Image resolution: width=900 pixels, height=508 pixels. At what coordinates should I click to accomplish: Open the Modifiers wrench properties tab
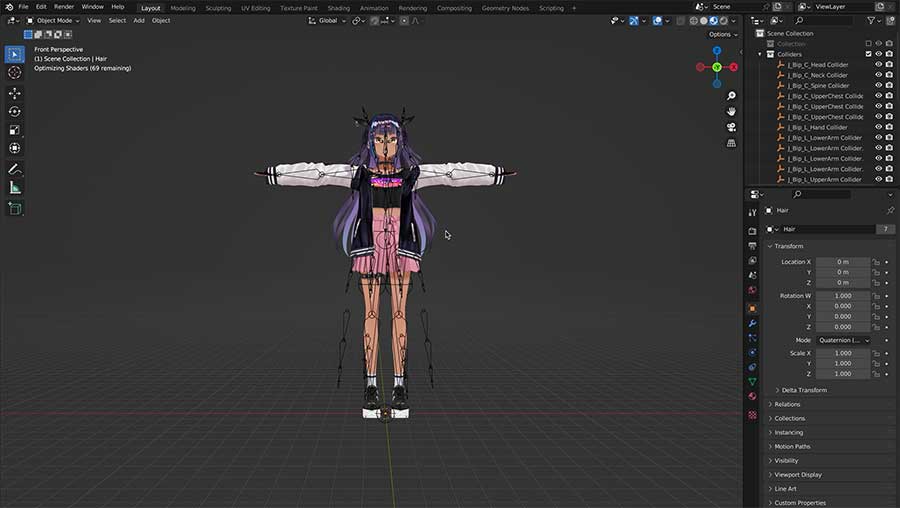tap(752, 323)
